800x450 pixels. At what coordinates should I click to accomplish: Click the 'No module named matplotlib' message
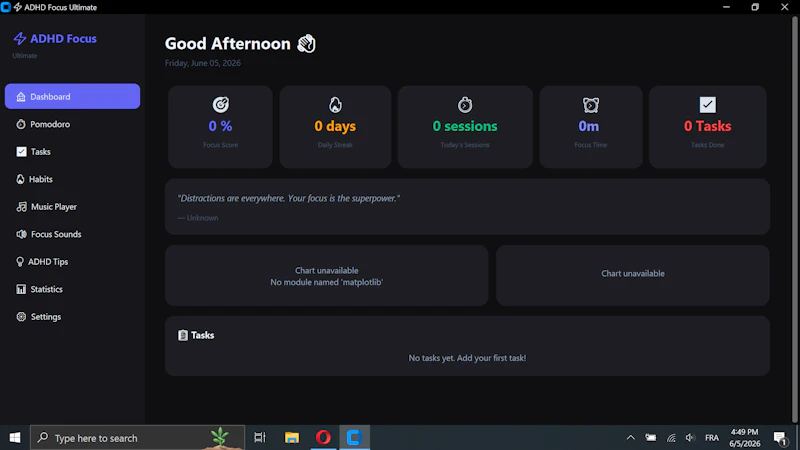(x=327, y=282)
